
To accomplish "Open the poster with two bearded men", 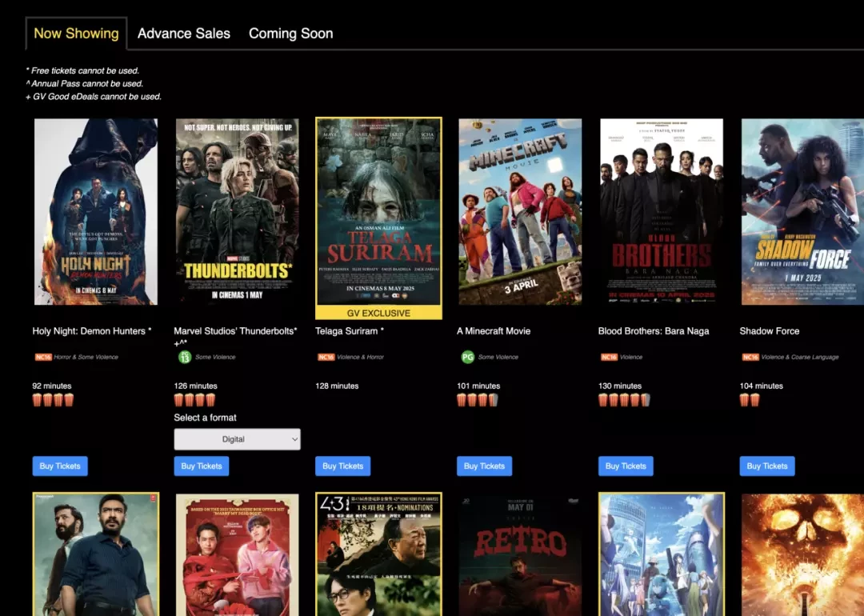I will (x=96, y=555).
